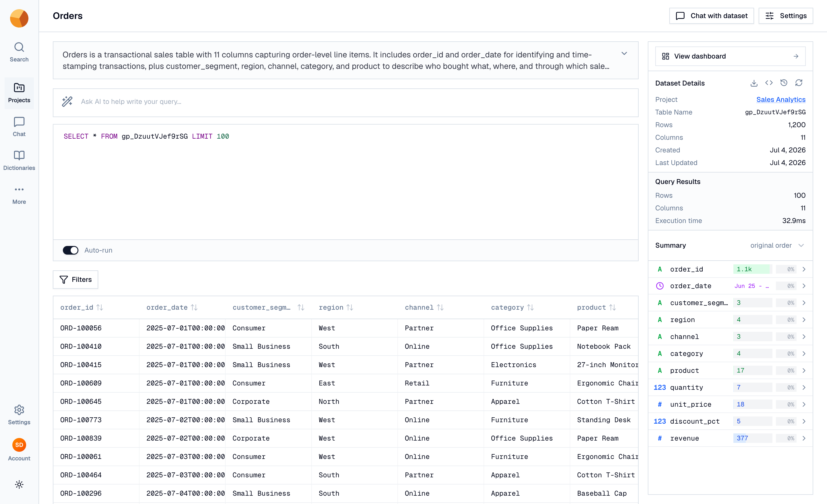
Task: Toggle the light/dark theme sun icon
Action: pos(19,484)
